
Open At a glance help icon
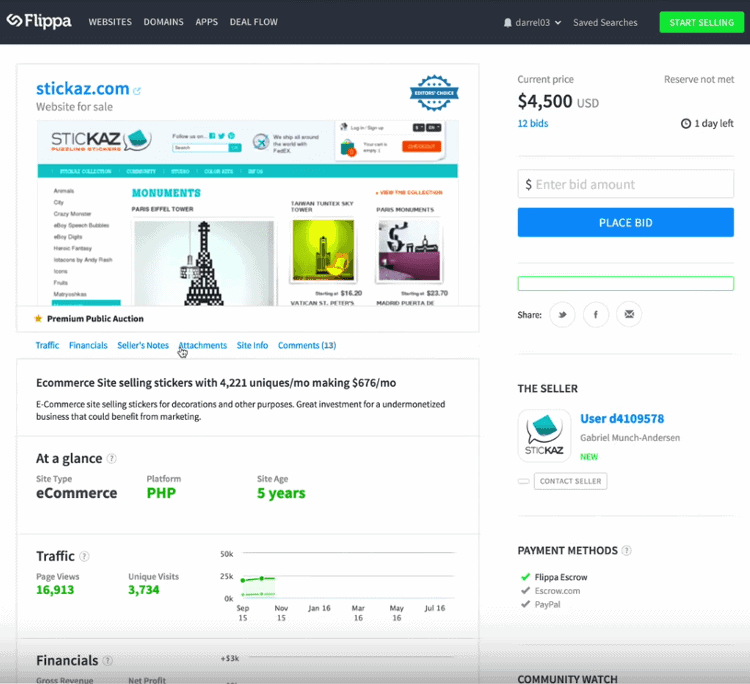pos(111,459)
